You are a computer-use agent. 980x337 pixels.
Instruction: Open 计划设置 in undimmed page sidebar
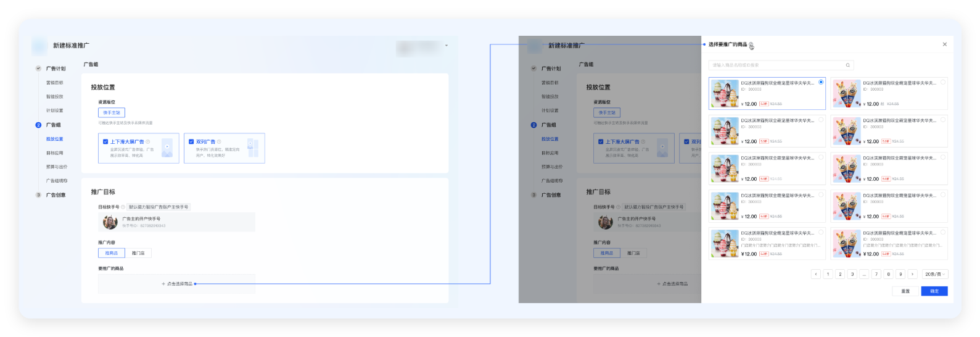55,110
